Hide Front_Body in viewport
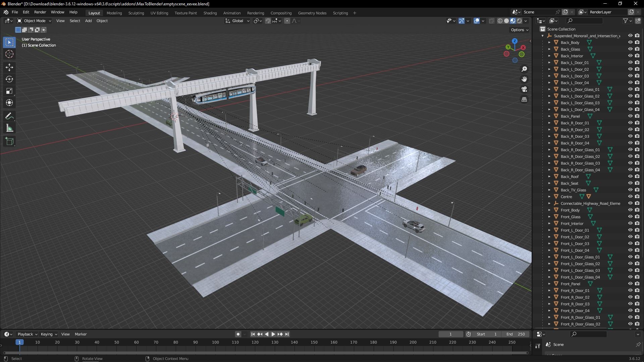 [630, 210]
